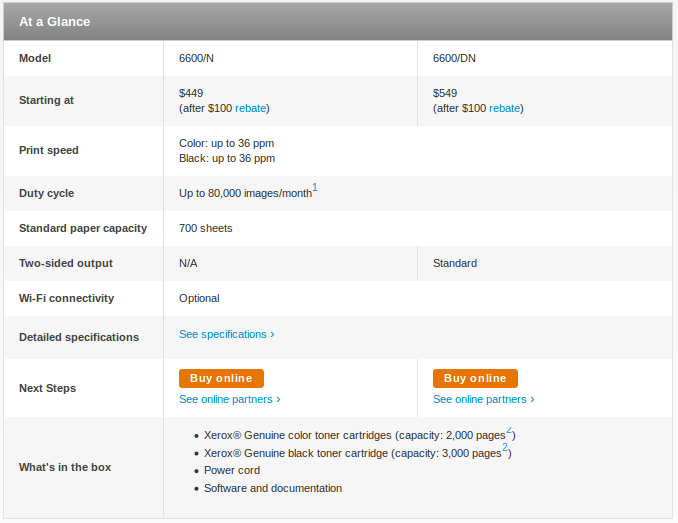Open See online partners for 6600/N
678x523 pixels.
[x=230, y=399]
